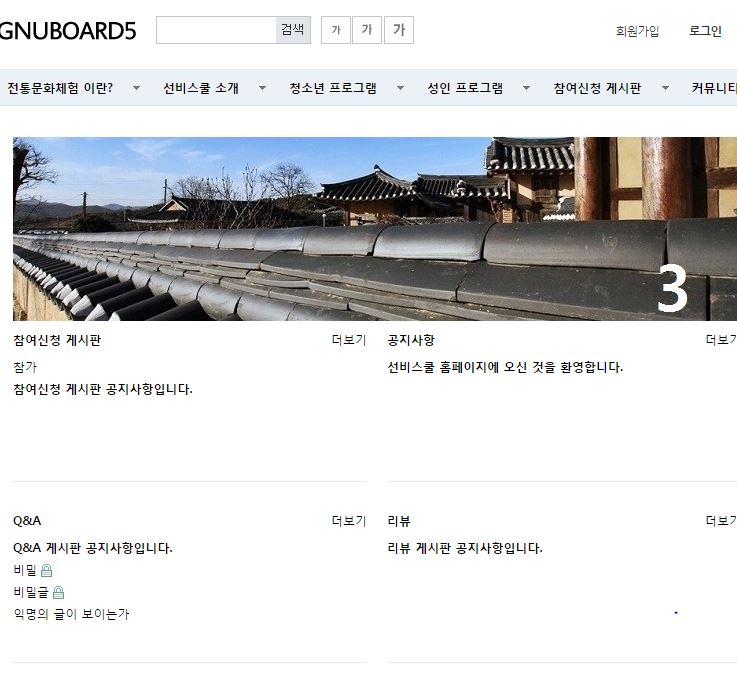Click the hanok roof banner image
Viewport: 737px width, 693px height.
click(375, 229)
